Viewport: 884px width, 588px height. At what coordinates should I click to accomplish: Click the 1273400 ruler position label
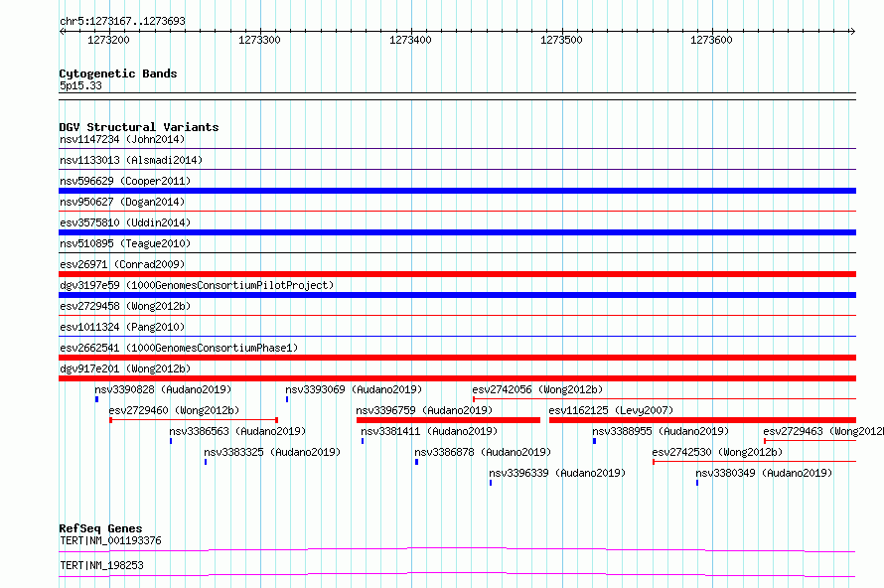click(x=410, y=40)
